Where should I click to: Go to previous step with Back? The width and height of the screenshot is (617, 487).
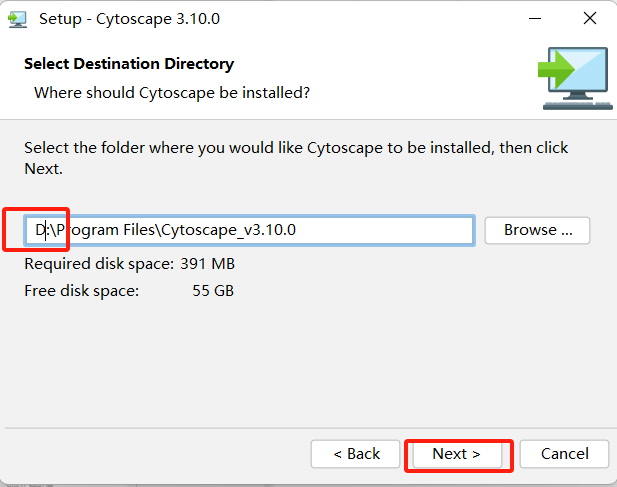click(356, 454)
